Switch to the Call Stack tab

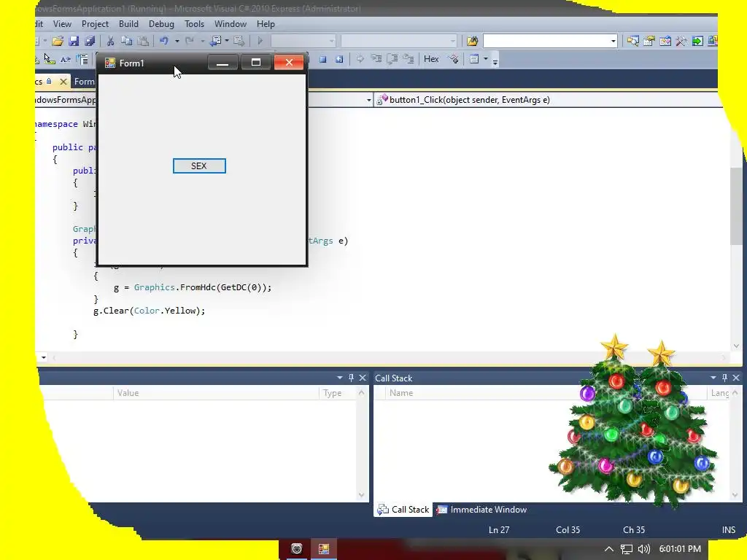click(403, 510)
